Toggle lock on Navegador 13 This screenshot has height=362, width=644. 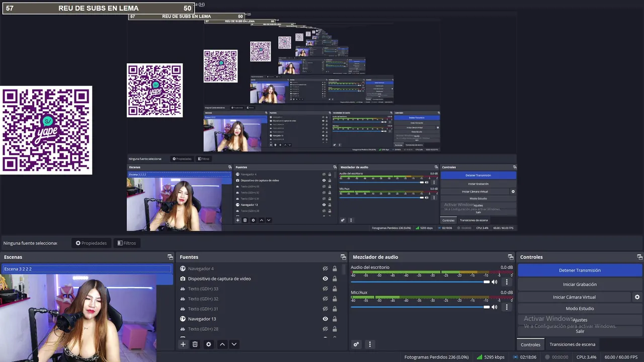coord(335,319)
